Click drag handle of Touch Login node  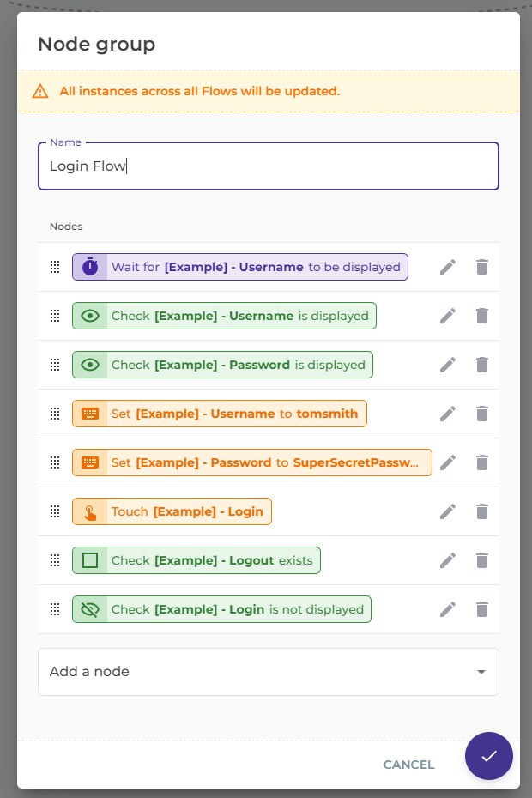(x=55, y=511)
